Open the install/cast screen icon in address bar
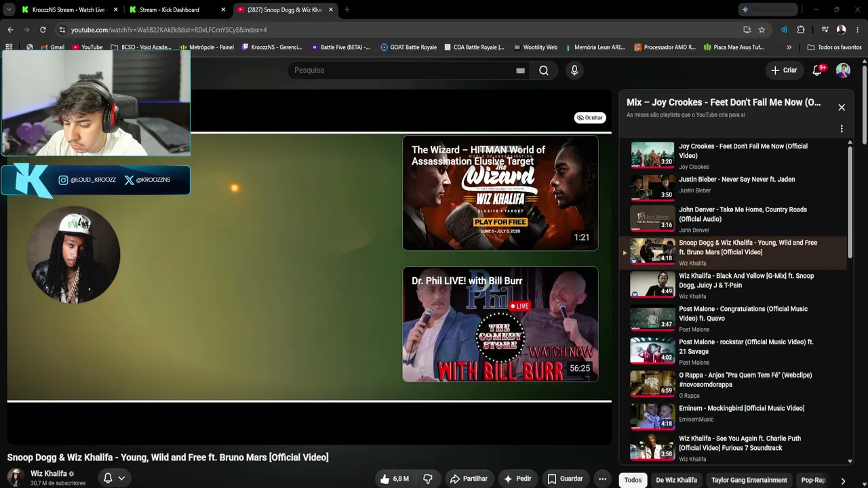This screenshot has width=868, height=488. (x=747, y=30)
